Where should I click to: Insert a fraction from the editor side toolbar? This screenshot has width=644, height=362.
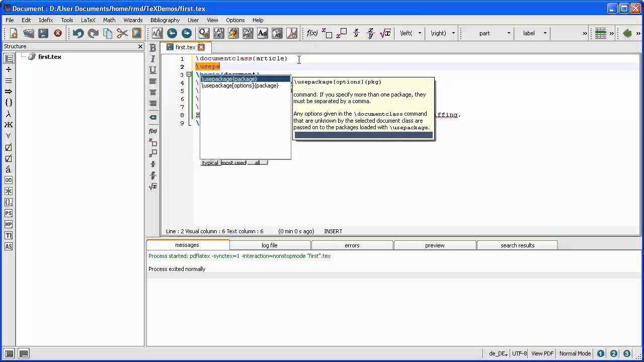pyautogui.click(x=153, y=164)
